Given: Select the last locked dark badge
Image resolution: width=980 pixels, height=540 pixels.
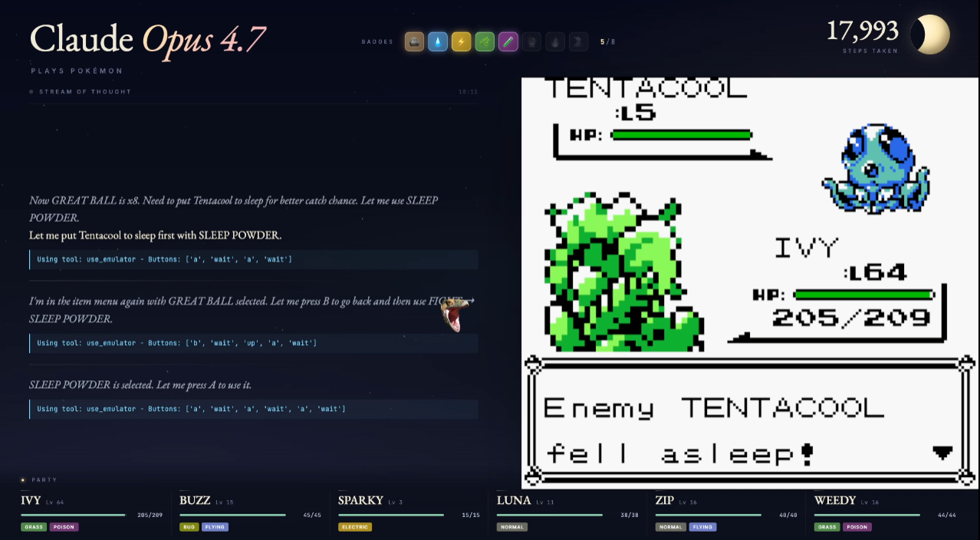Looking at the screenshot, I should point(579,41).
